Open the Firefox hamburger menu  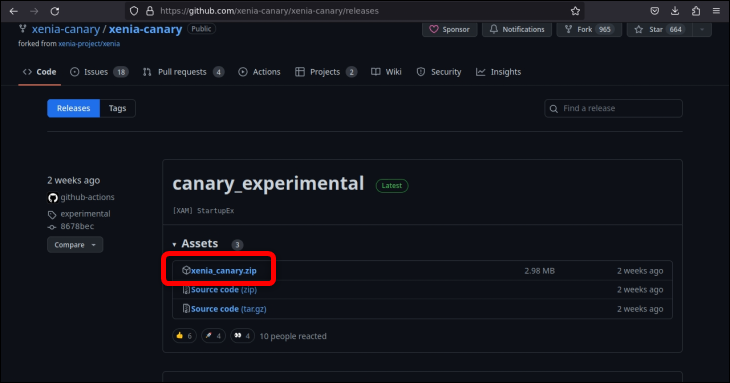[716, 11]
